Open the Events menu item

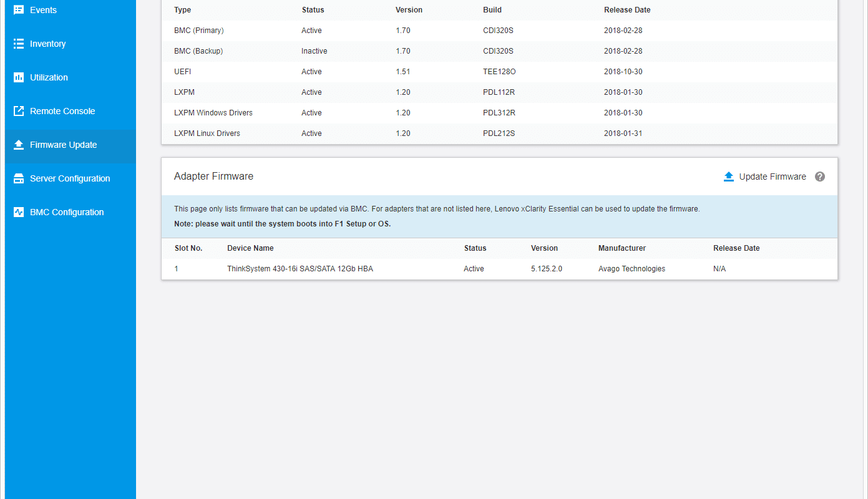coord(70,10)
